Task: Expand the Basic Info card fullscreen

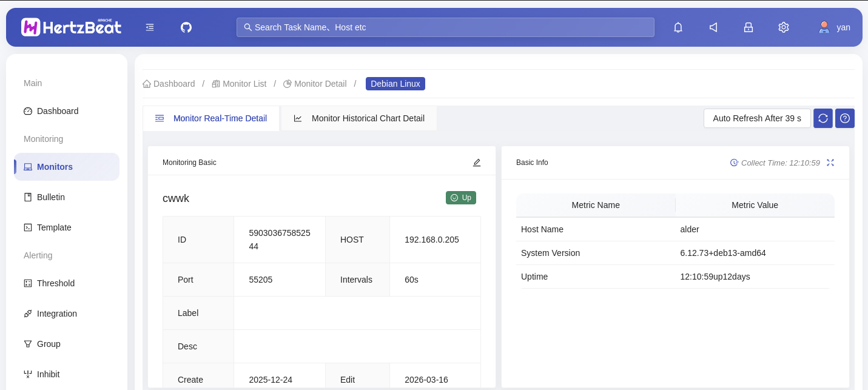Action: point(830,163)
